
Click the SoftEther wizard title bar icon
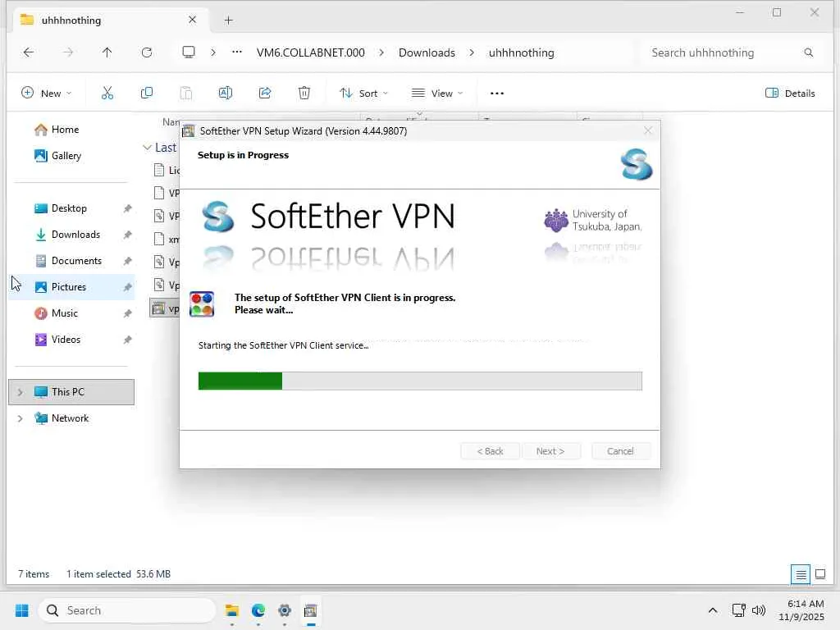tap(189, 131)
